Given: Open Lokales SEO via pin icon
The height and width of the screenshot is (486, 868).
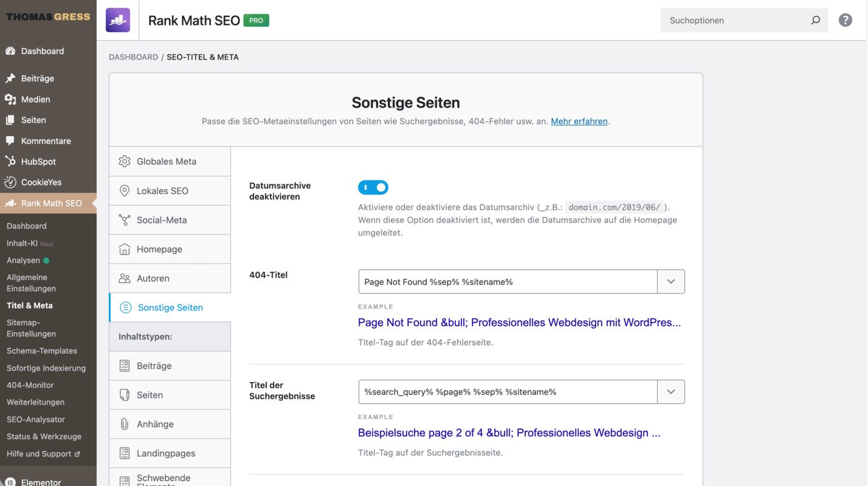Looking at the screenshot, I should 125,191.
